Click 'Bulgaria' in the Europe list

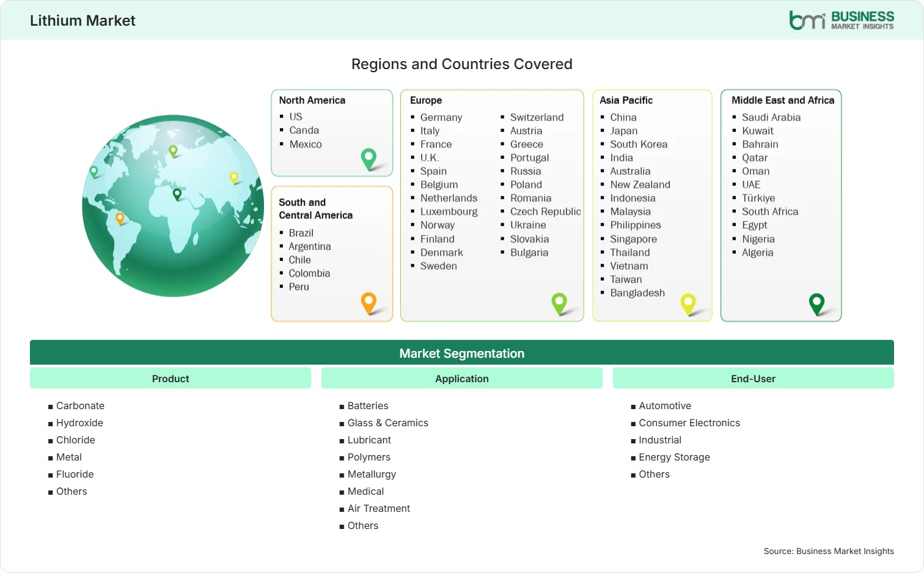click(x=529, y=253)
